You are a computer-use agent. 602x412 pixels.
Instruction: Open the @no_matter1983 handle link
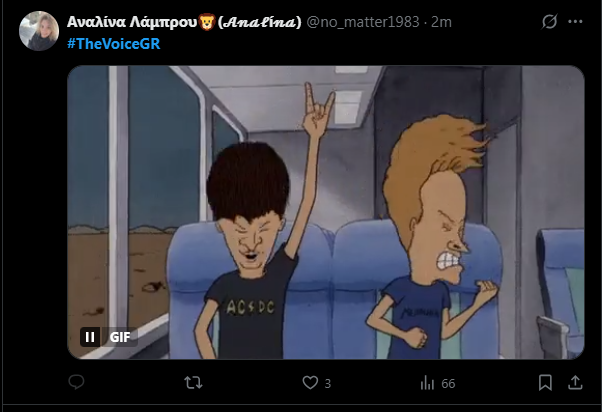363,22
